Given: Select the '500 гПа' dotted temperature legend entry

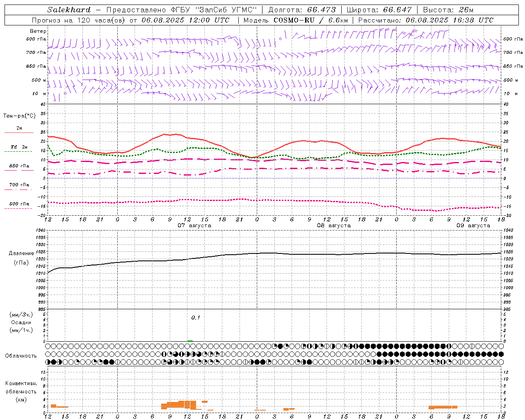Looking at the screenshot, I should (19, 204).
